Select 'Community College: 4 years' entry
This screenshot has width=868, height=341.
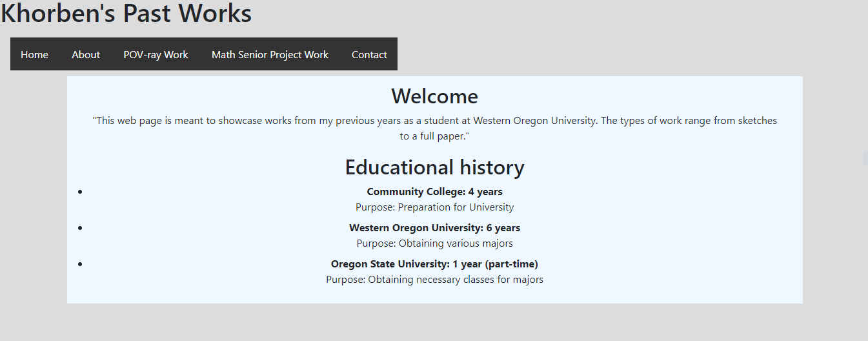434,192
